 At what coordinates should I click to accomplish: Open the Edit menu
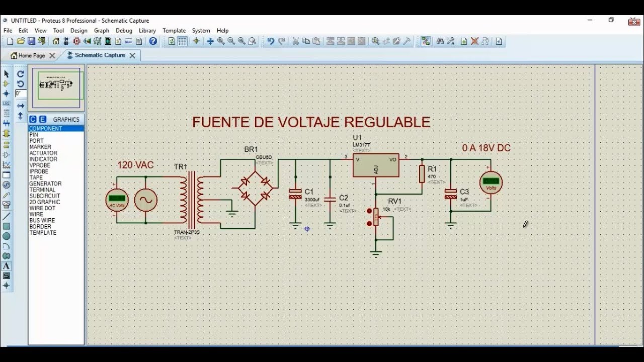23,31
